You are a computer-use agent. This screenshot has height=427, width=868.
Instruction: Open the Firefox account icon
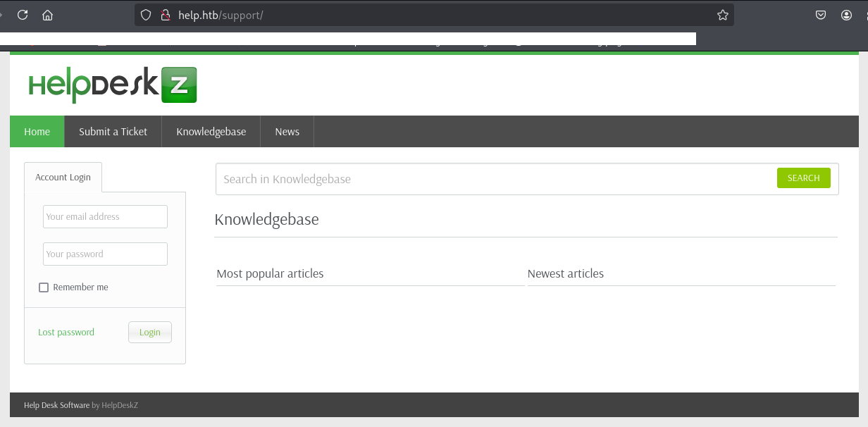[x=846, y=15]
